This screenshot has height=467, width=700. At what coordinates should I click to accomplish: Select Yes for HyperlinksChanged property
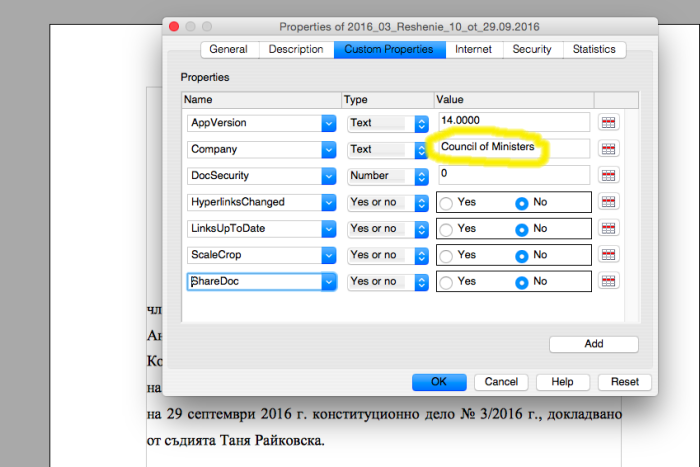[446, 202]
